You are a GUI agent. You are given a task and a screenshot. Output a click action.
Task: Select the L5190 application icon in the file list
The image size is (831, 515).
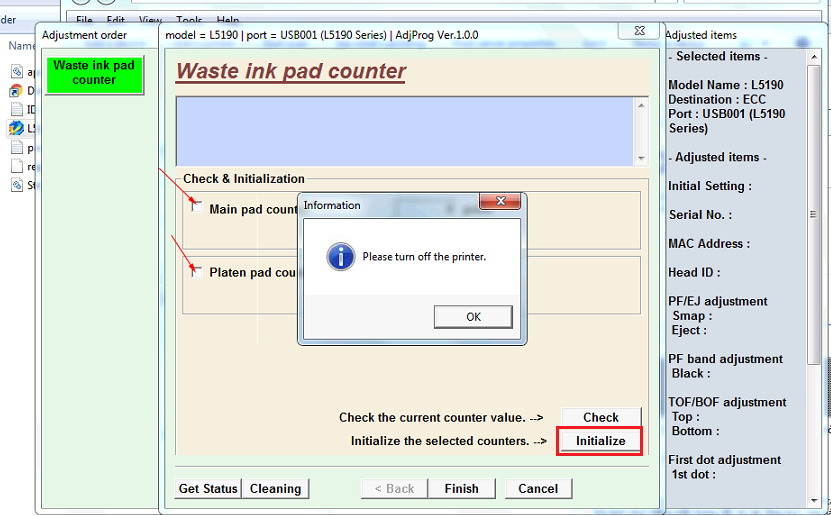[x=16, y=128]
